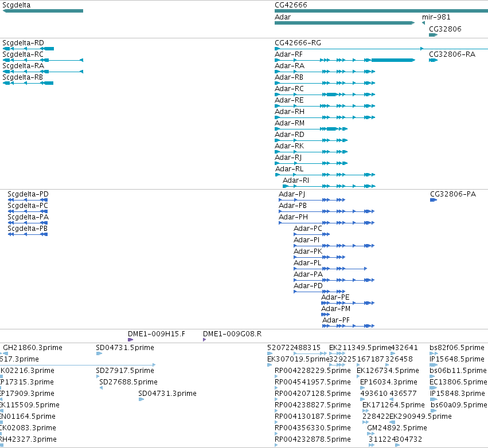Click the Adar-PI protein label
The width and height of the screenshot is (488, 448).
307,240
